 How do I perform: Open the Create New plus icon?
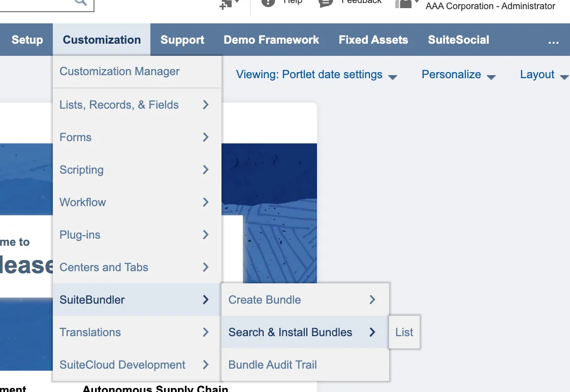(227, 4)
